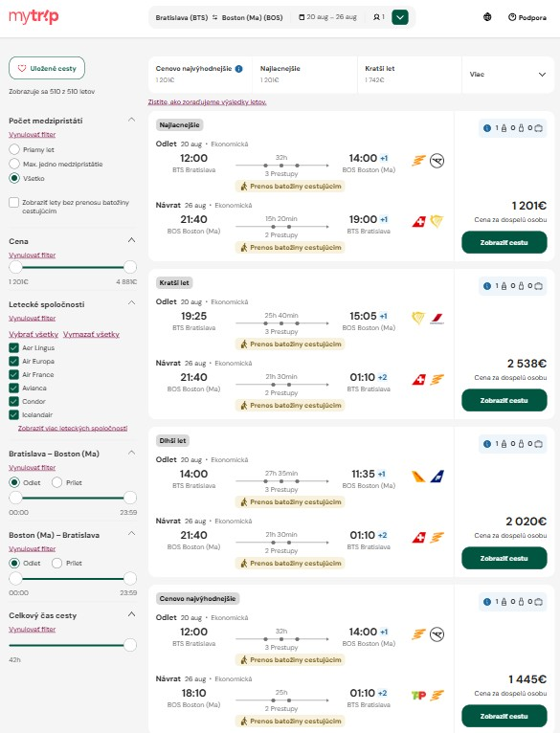The image size is (560, 733).
Task: Enable flights without self-transfer baggage checkbox
Action: pyautogui.click(x=14, y=203)
